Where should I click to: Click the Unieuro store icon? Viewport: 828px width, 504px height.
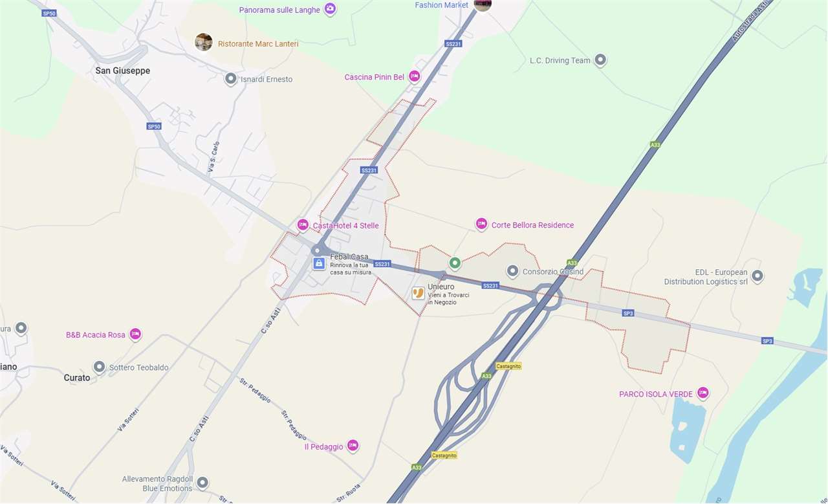(x=419, y=293)
